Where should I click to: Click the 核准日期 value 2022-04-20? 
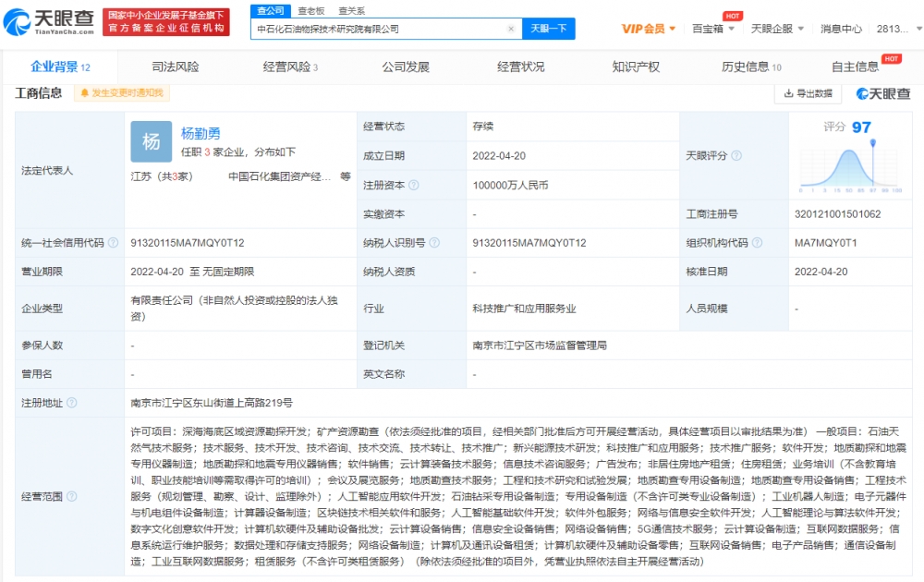click(821, 272)
